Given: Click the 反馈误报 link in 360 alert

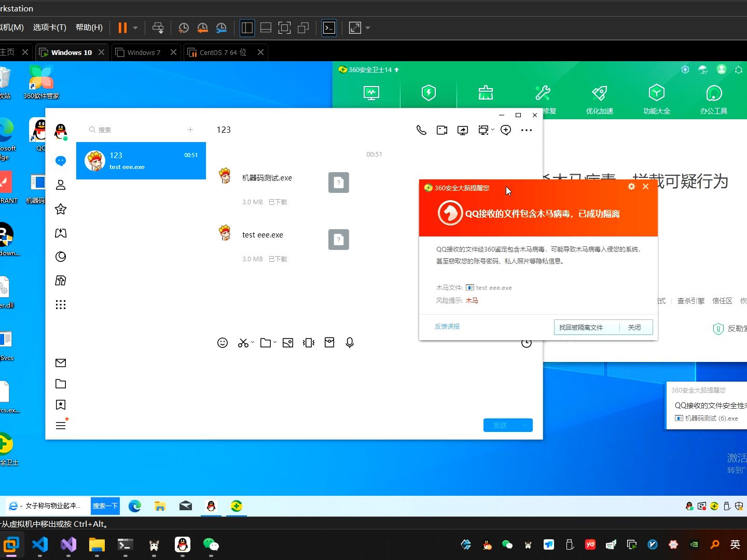Looking at the screenshot, I should coord(447,327).
